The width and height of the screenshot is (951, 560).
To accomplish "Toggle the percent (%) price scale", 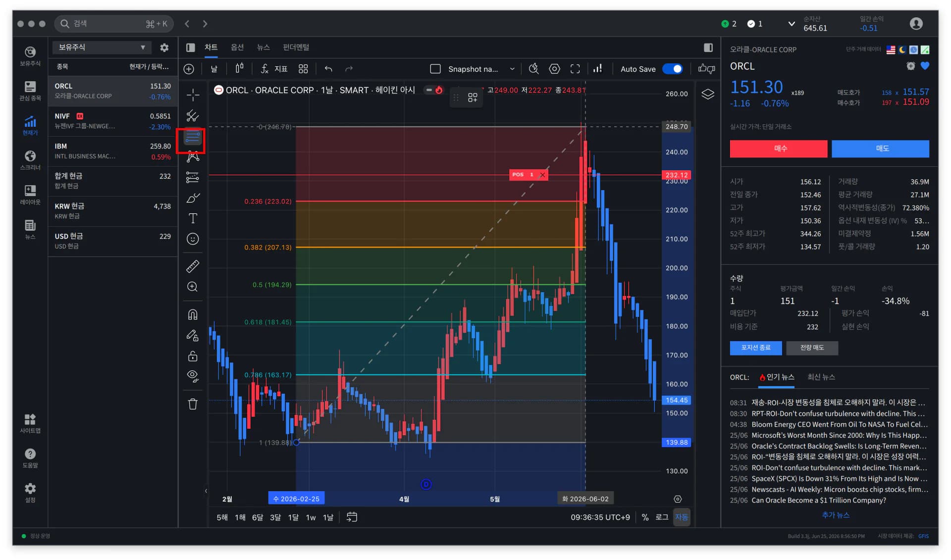I will tap(645, 517).
